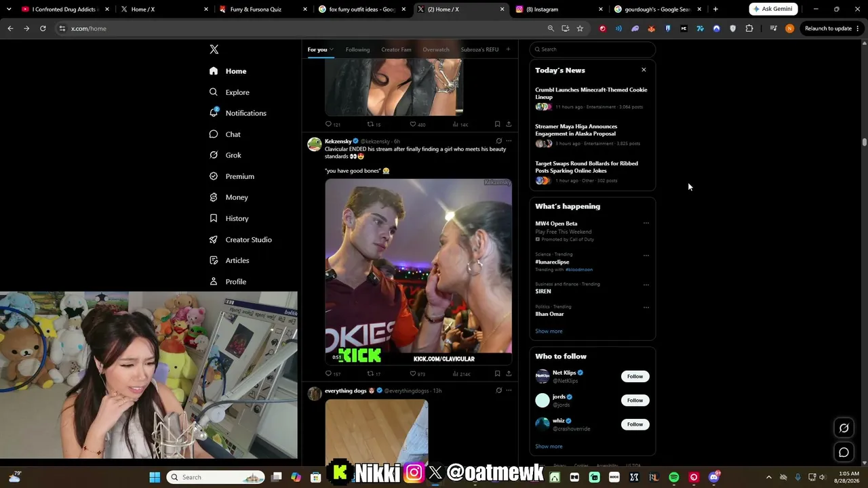Open Spotify from the taskbar

click(674, 477)
